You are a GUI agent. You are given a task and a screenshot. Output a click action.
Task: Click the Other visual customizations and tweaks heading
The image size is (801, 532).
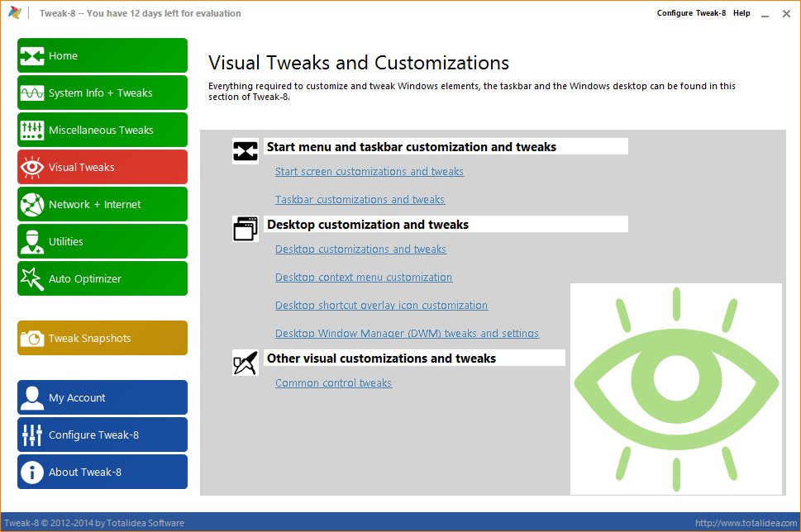[x=382, y=359]
